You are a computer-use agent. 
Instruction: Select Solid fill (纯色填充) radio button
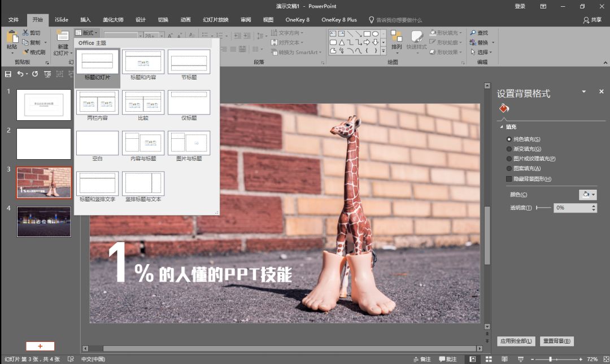pos(509,139)
